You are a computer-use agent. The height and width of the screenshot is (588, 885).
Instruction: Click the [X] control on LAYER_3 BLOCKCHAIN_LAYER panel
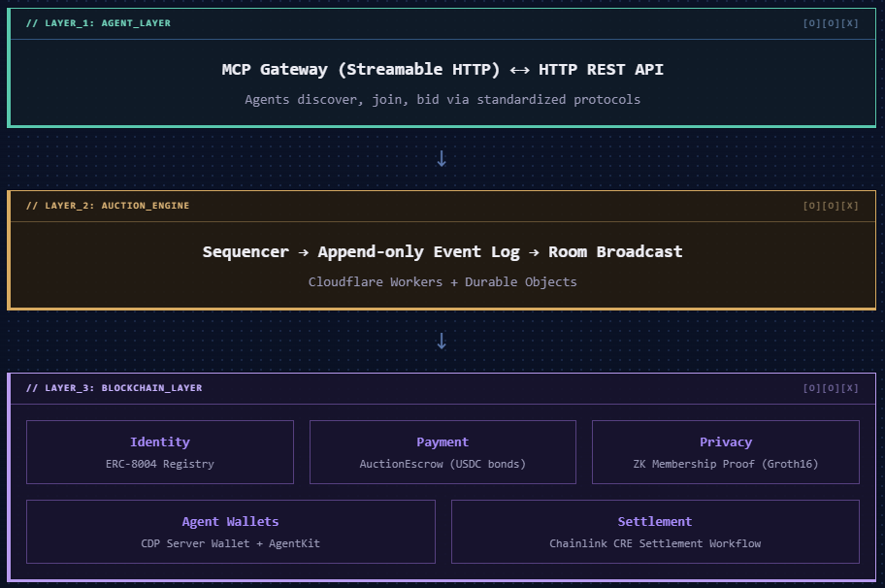tap(849, 388)
